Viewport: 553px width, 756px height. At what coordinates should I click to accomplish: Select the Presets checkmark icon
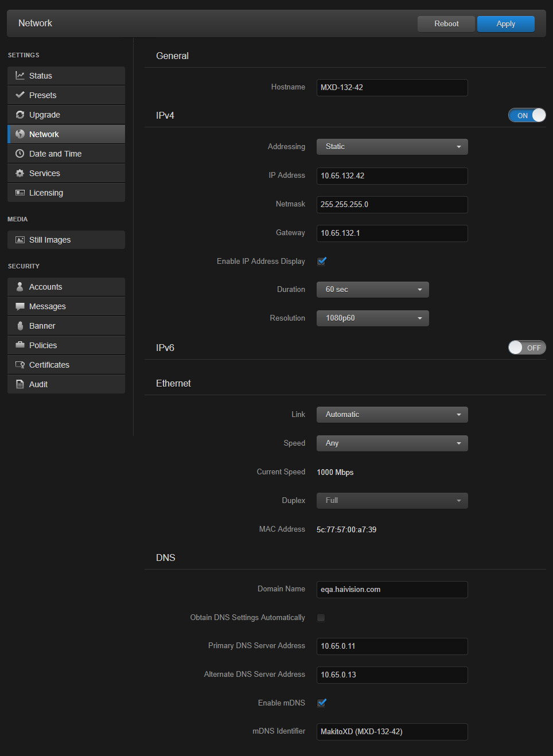click(20, 95)
